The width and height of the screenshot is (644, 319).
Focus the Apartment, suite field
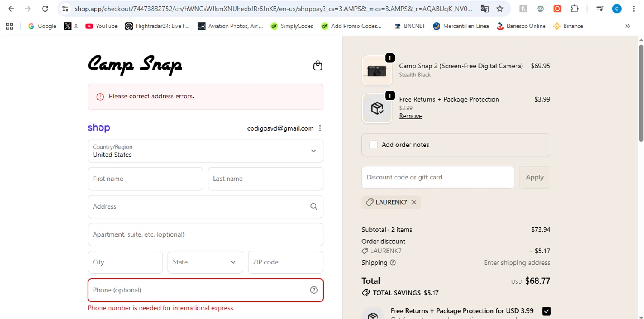click(206, 234)
